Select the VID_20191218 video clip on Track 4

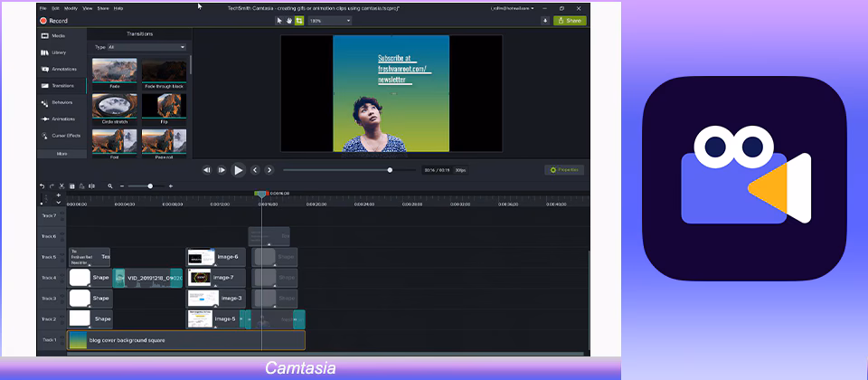pyautogui.click(x=147, y=278)
